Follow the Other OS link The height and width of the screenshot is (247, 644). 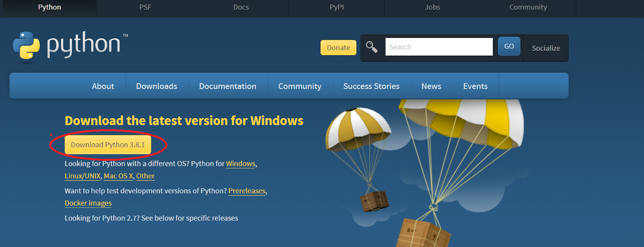pos(145,176)
